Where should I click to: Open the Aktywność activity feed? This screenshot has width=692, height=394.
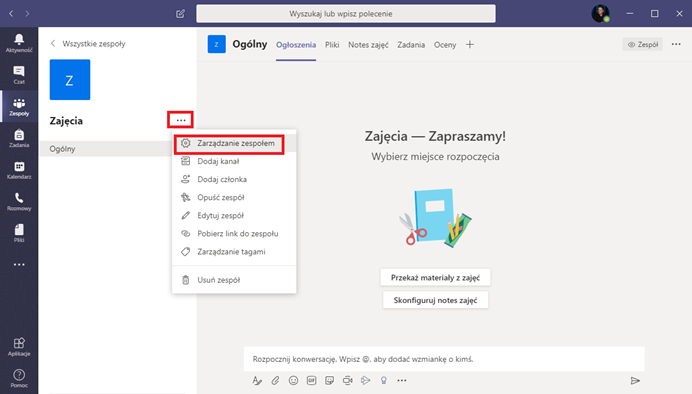point(19,43)
